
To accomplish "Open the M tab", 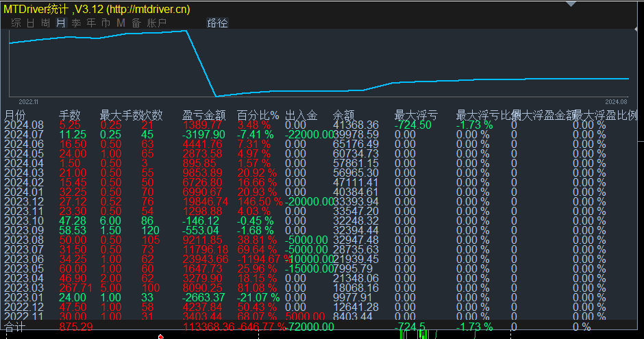I will [x=121, y=23].
